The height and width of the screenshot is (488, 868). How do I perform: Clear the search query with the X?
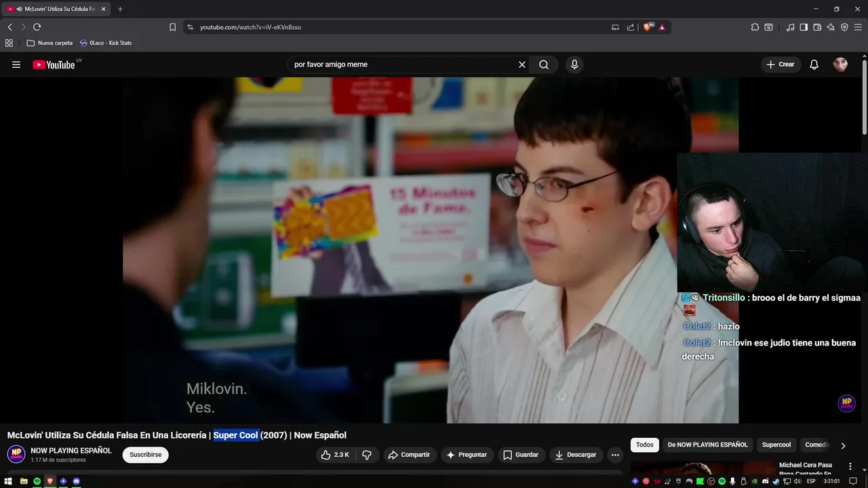tap(522, 64)
